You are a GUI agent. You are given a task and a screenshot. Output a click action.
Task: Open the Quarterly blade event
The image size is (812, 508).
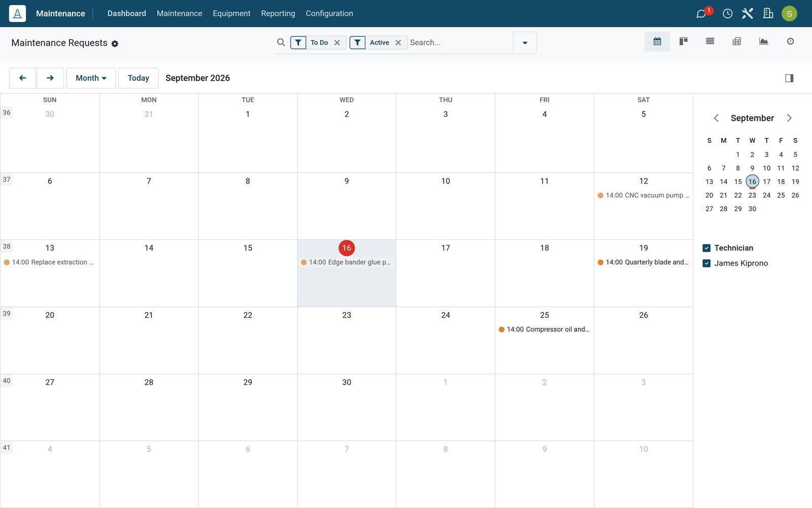pos(643,263)
